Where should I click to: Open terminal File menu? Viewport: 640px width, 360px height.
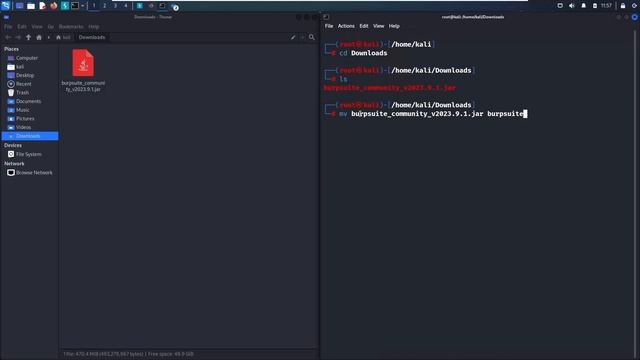pos(329,26)
